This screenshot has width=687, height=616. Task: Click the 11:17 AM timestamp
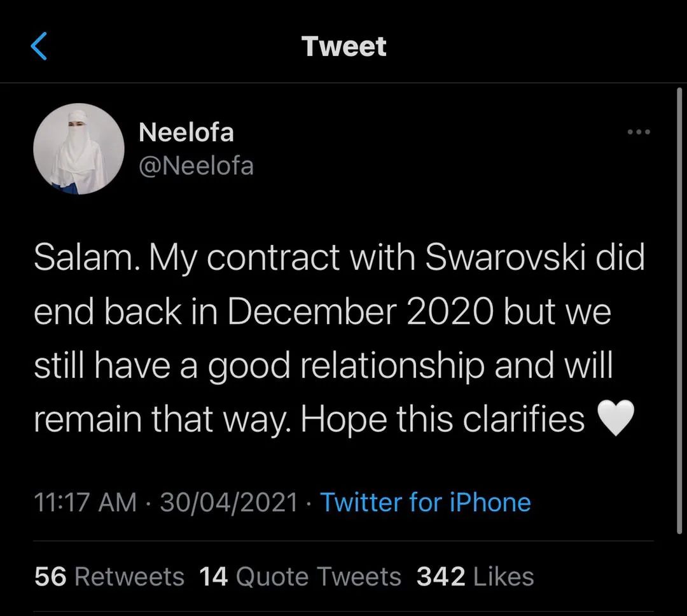pyautogui.click(x=85, y=502)
